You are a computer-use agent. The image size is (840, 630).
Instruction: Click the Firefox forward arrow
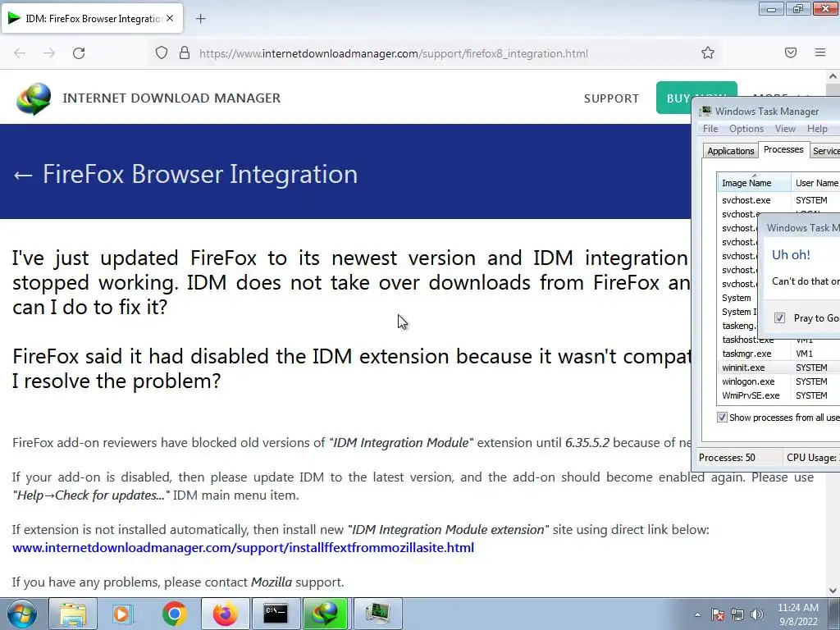click(x=49, y=53)
